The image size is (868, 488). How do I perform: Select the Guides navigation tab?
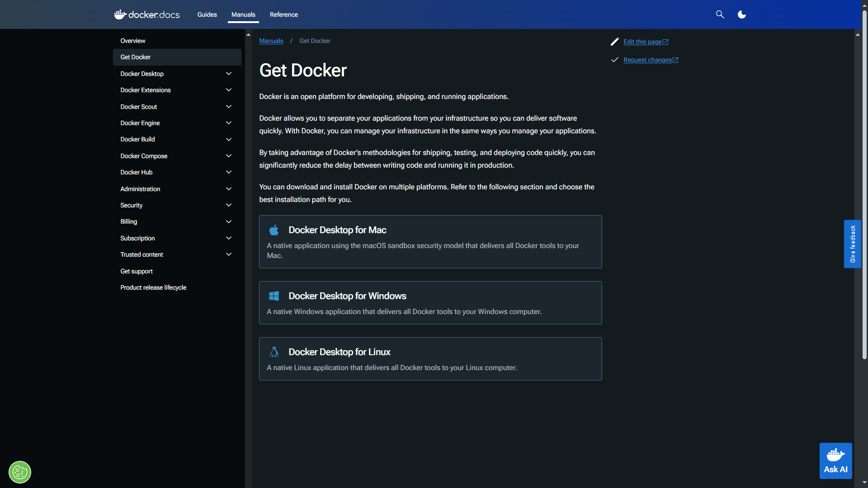(x=207, y=14)
